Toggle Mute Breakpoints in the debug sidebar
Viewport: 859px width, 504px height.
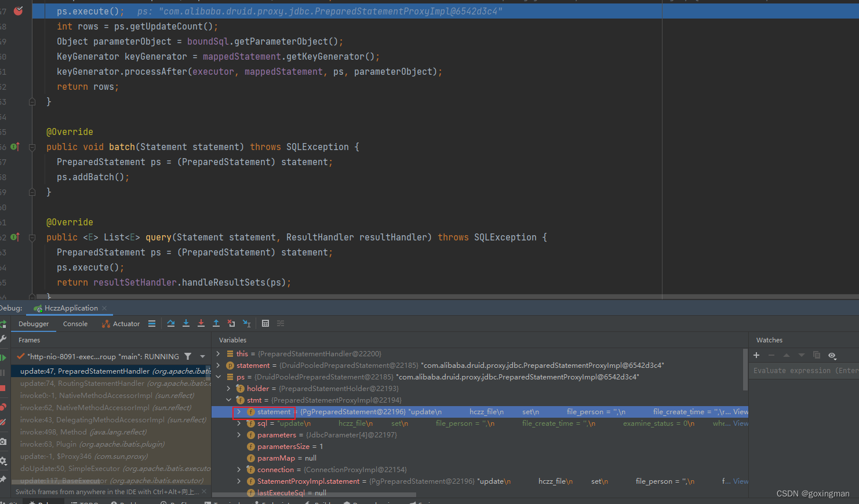click(3, 422)
